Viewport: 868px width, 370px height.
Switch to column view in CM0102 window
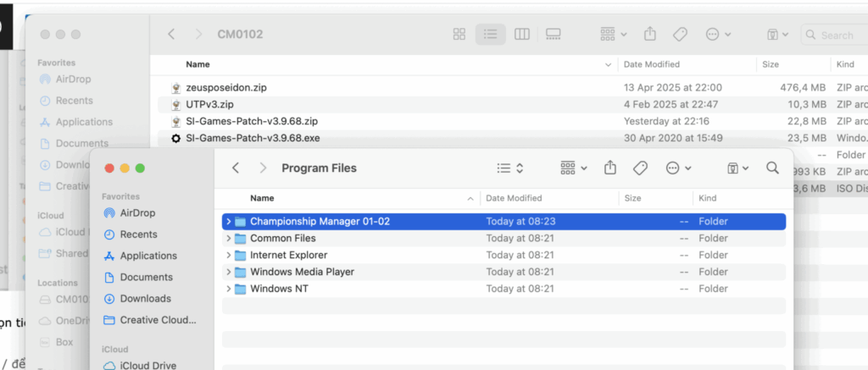click(x=522, y=35)
